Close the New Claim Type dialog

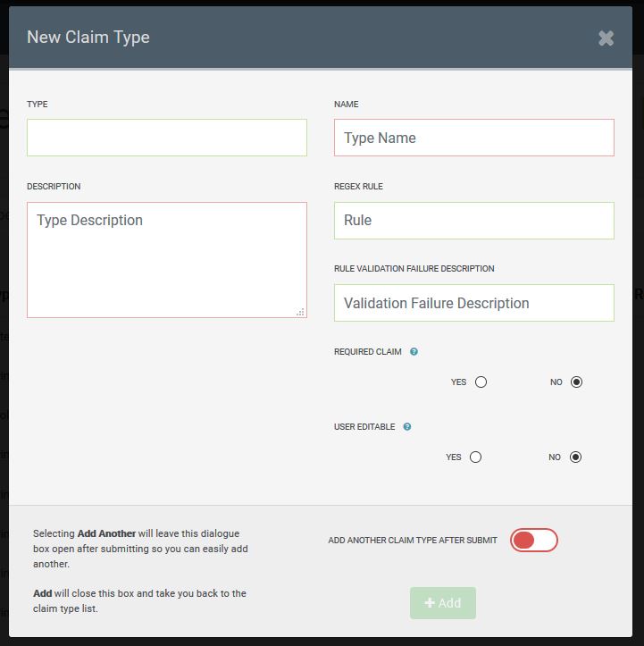click(x=606, y=38)
